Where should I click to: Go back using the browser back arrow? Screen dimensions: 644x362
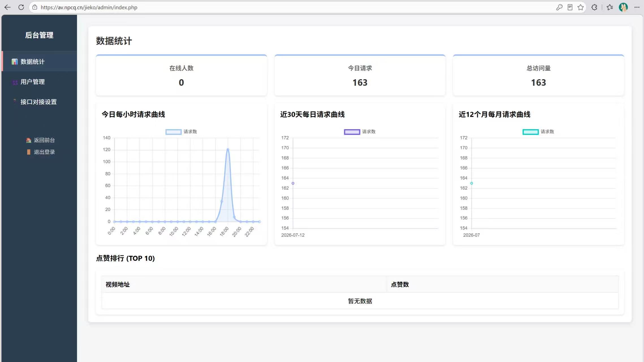pyautogui.click(x=8, y=7)
